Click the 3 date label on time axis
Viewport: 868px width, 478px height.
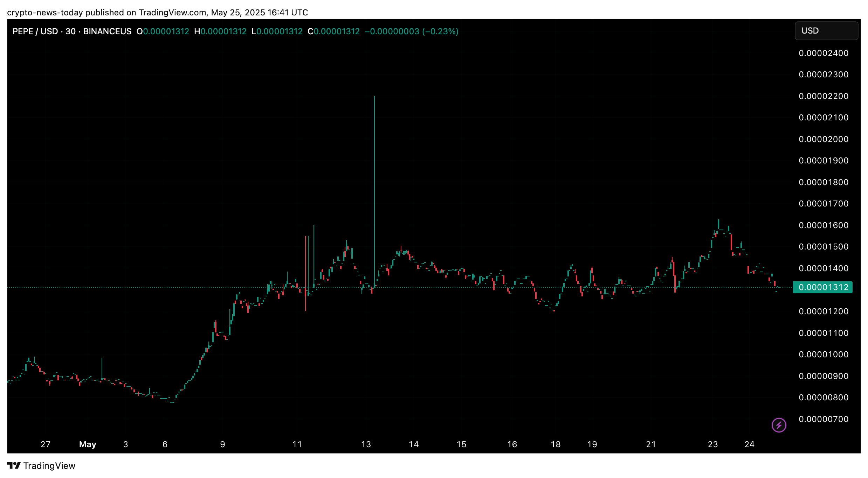click(x=126, y=444)
